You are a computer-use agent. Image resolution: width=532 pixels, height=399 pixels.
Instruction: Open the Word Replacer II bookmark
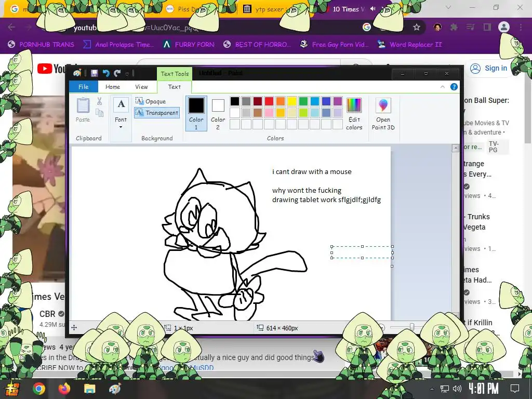coord(409,45)
